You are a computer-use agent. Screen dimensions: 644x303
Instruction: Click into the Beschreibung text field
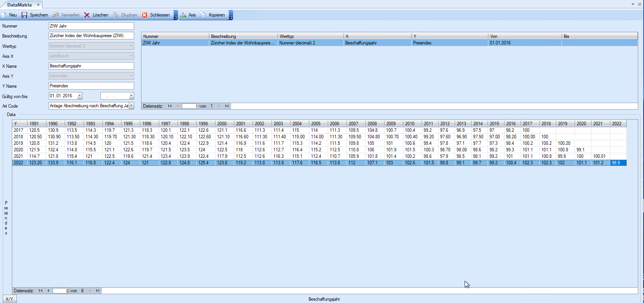91,36
